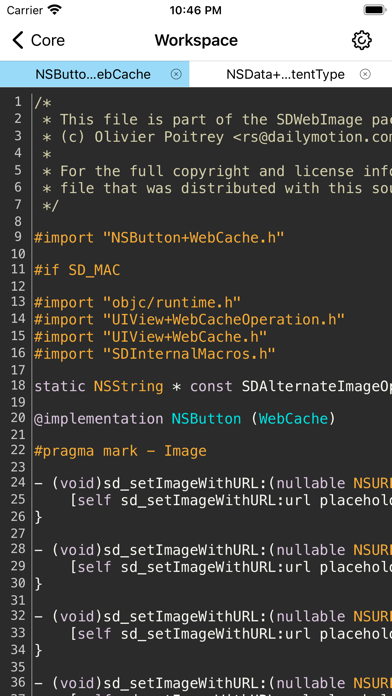The image size is (392, 696).
Task: Tap the Wi-Fi status icon
Action: click(55, 10)
